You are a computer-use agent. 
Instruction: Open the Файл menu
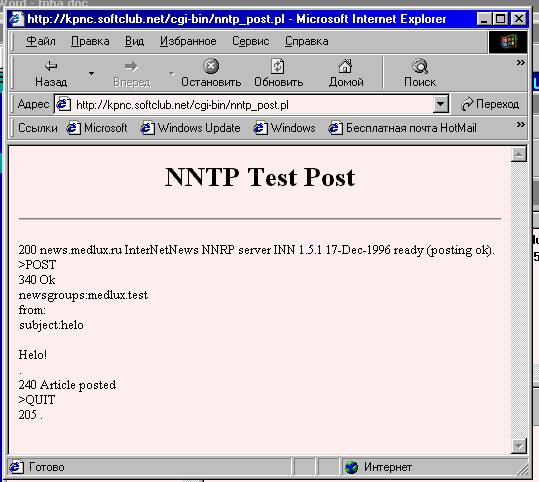pyautogui.click(x=41, y=41)
